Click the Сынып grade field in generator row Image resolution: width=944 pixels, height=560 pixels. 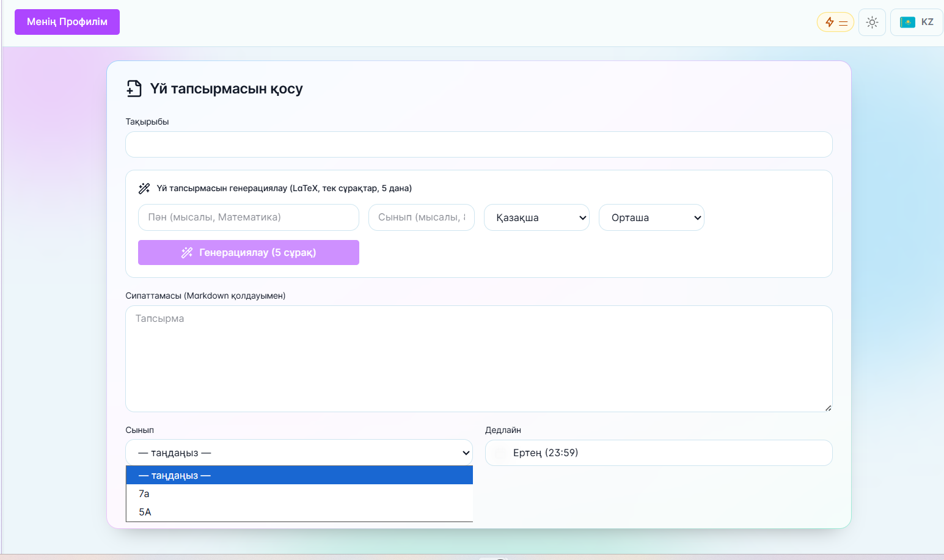tap(421, 217)
